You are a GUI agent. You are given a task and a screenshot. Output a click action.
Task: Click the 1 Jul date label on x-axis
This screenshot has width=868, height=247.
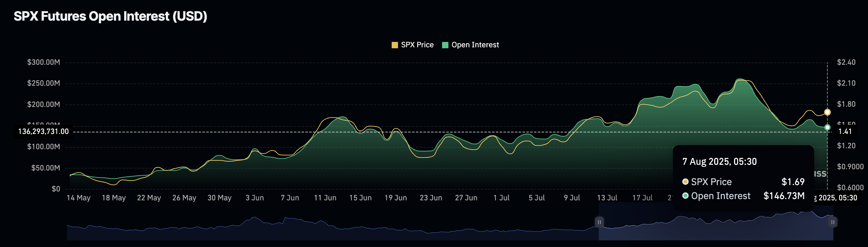coord(501,198)
